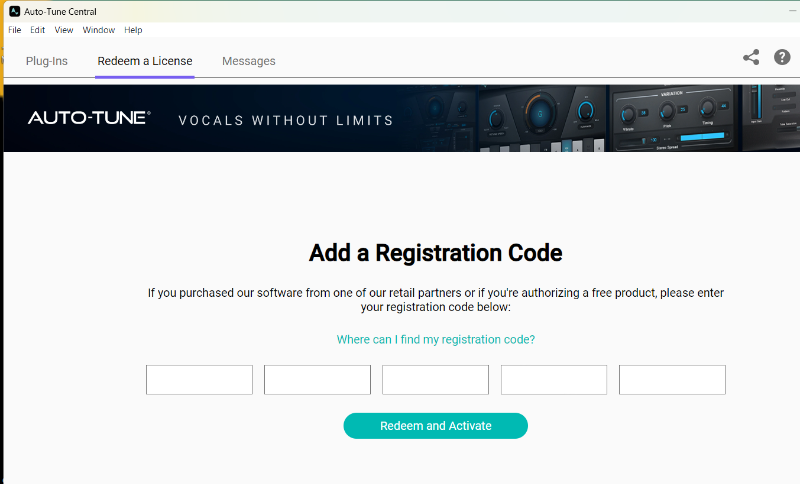Viewport: 800px width, 484px height.
Task: Open the Window menu
Action: [x=99, y=30]
